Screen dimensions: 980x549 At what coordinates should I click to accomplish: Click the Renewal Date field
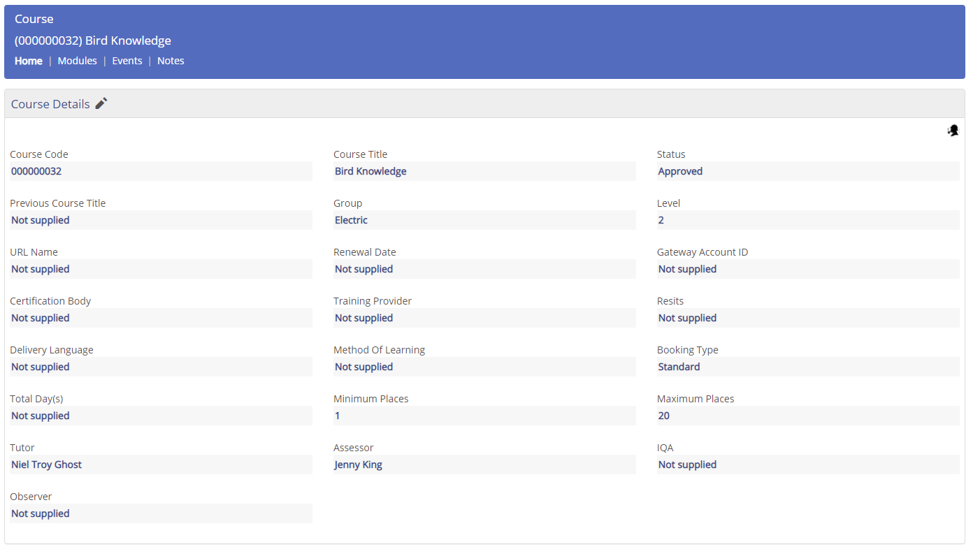[x=485, y=269]
